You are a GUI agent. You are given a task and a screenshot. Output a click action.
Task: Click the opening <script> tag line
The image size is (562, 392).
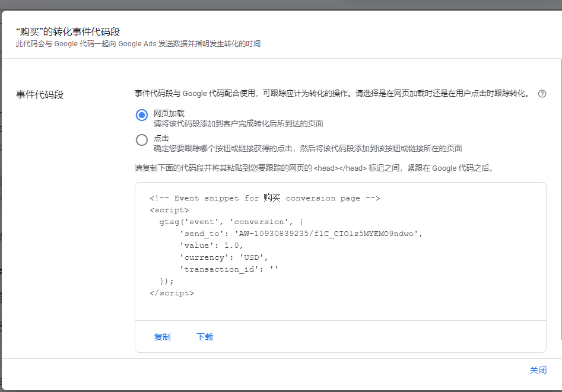pos(169,210)
